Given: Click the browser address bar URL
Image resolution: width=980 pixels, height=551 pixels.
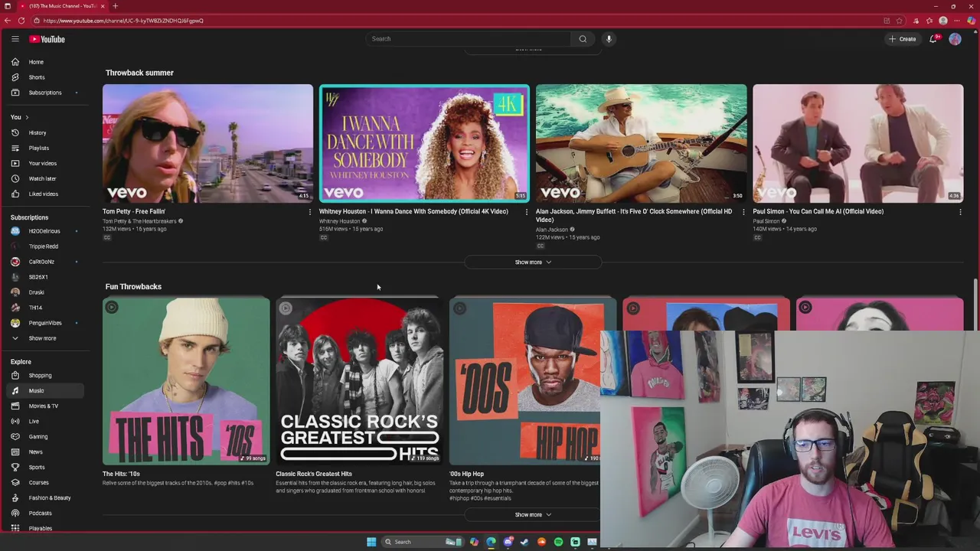Looking at the screenshot, I should click(123, 21).
